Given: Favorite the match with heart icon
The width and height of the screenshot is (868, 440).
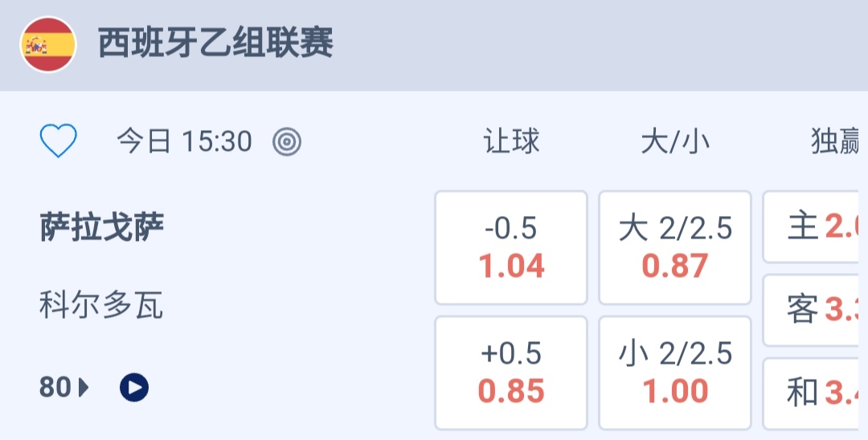Looking at the screenshot, I should 58,142.
